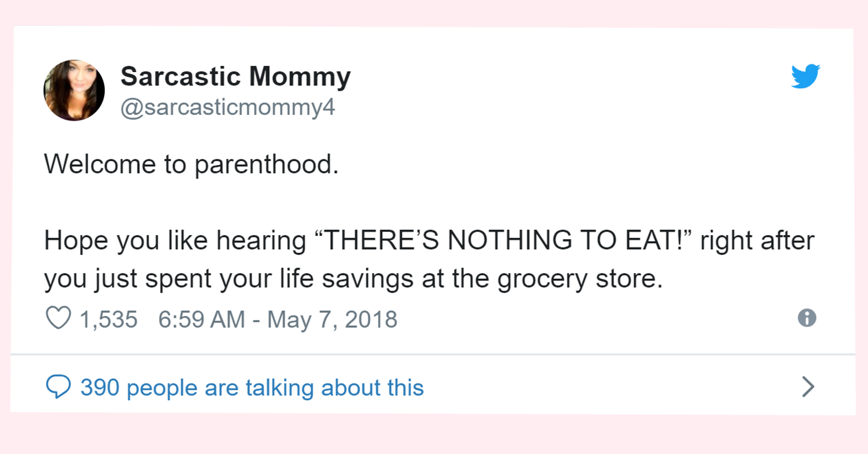Click the speech bubble reply icon
The height and width of the screenshot is (454, 868).
click(x=58, y=387)
